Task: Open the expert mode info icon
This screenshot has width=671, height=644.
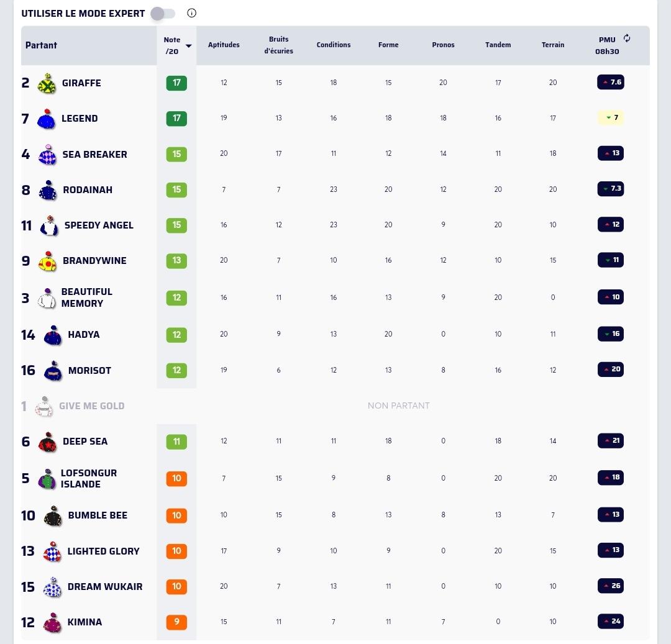Action: coord(192,13)
